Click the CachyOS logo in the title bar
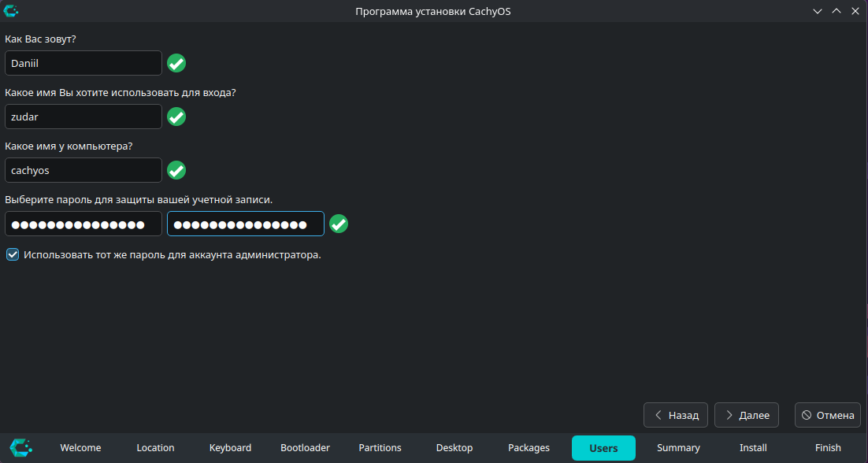 point(11,10)
